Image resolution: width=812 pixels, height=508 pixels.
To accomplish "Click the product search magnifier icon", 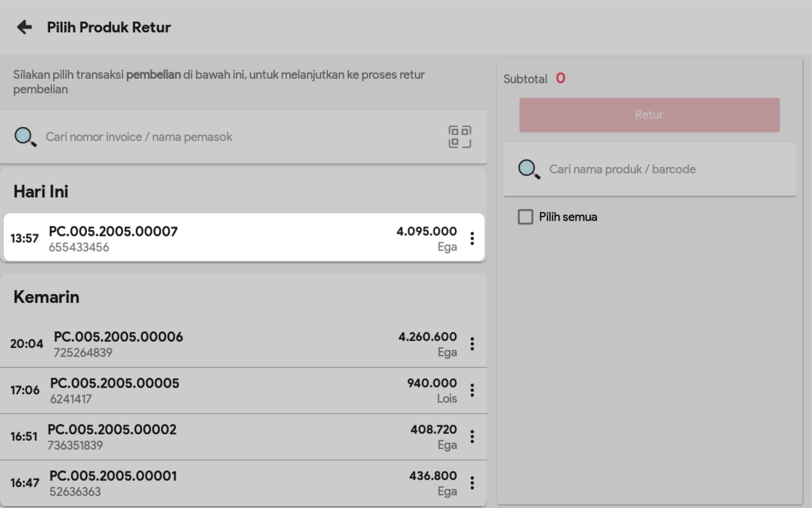I will coord(529,169).
